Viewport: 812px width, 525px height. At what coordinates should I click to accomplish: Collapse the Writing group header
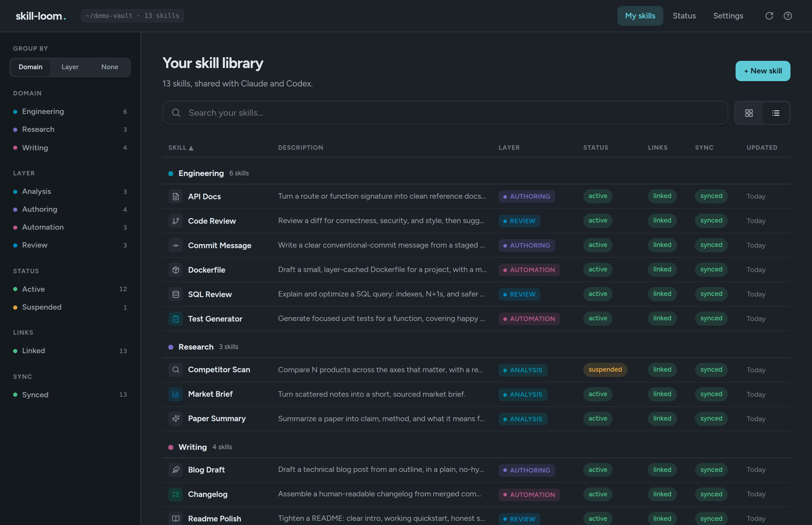tap(476, 447)
